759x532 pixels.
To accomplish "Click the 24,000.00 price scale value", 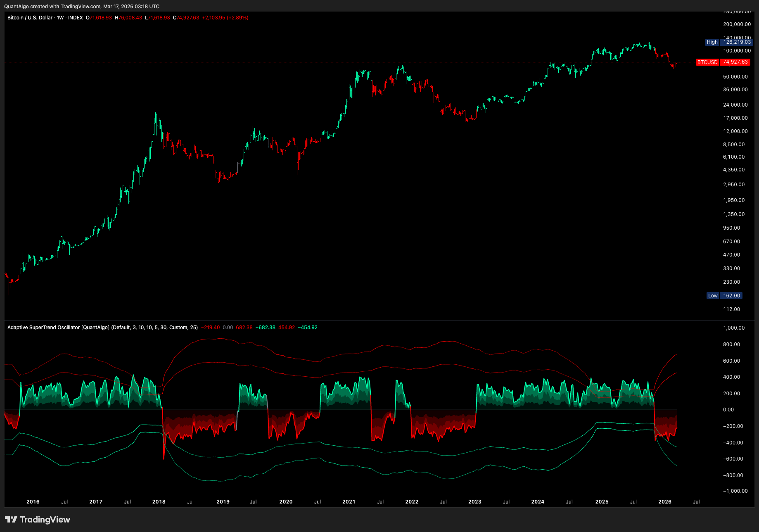I will pyautogui.click(x=735, y=105).
